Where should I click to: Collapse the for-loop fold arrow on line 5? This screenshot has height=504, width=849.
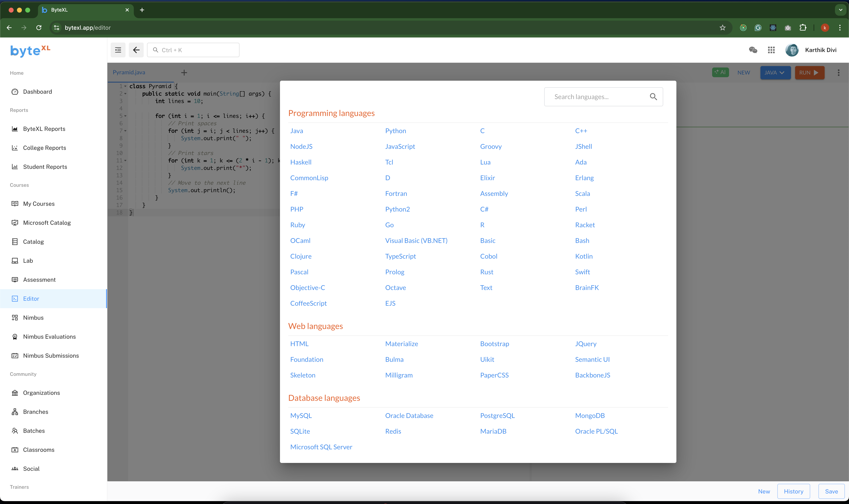126,116
